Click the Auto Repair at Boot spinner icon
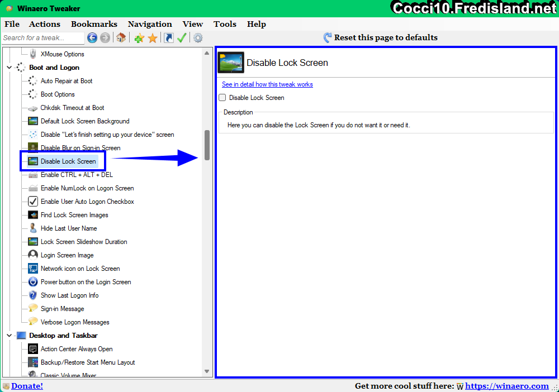 [33, 81]
